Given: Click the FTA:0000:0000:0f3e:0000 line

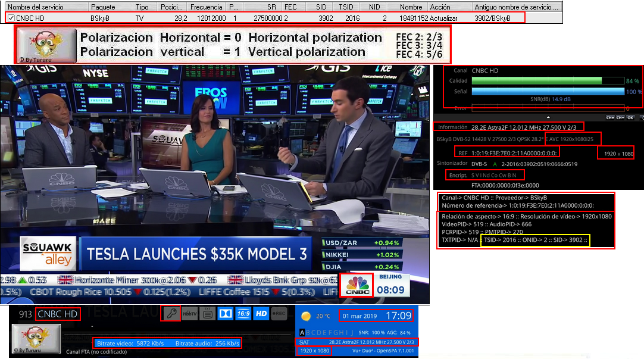Looking at the screenshot, I should pos(505,185).
